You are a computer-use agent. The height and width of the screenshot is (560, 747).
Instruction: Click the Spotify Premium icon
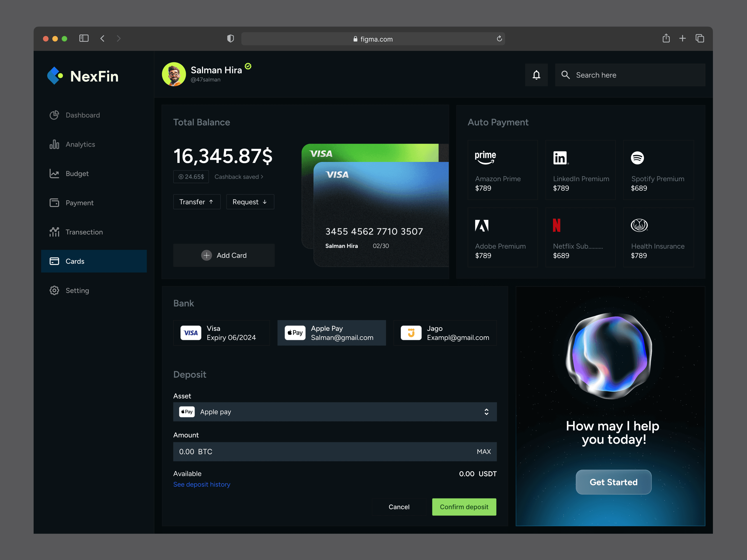tap(637, 158)
